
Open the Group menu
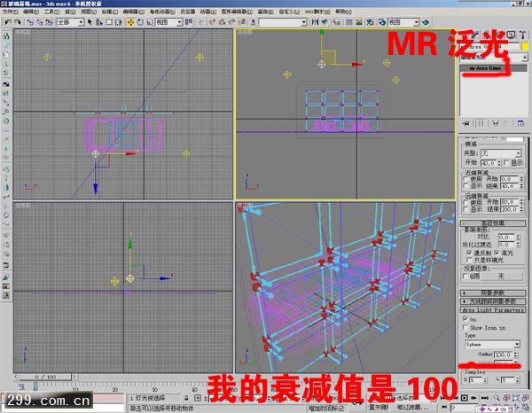coord(70,12)
